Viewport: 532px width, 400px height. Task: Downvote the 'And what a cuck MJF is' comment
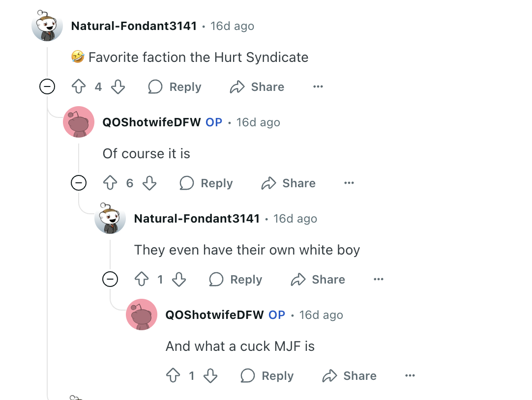coord(210,375)
